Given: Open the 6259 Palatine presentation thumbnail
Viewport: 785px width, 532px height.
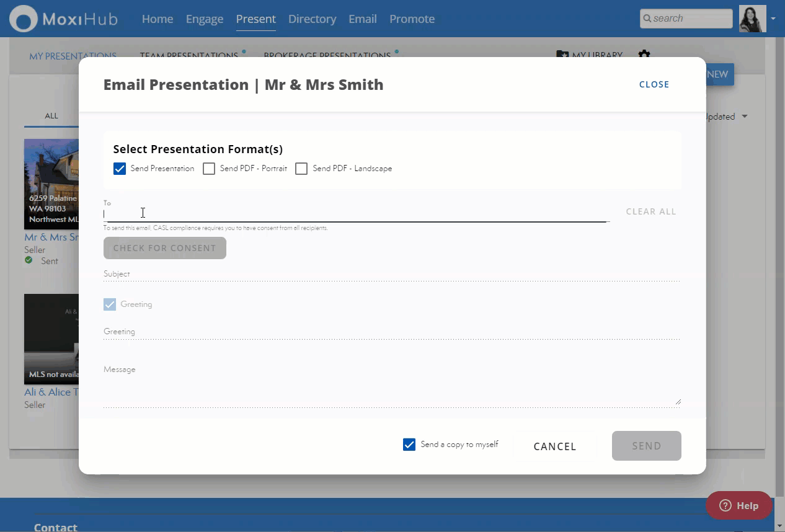Looking at the screenshot, I should pyautogui.click(x=51, y=184).
